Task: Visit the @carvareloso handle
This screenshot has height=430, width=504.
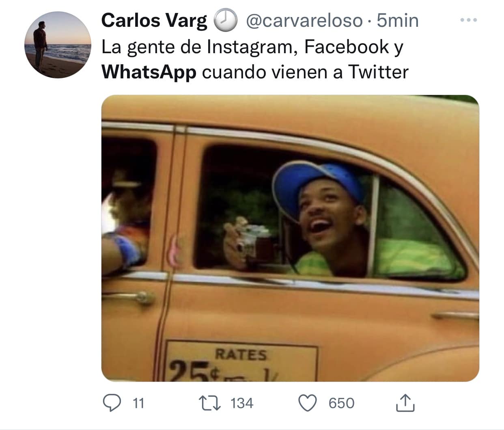Action: (304, 21)
